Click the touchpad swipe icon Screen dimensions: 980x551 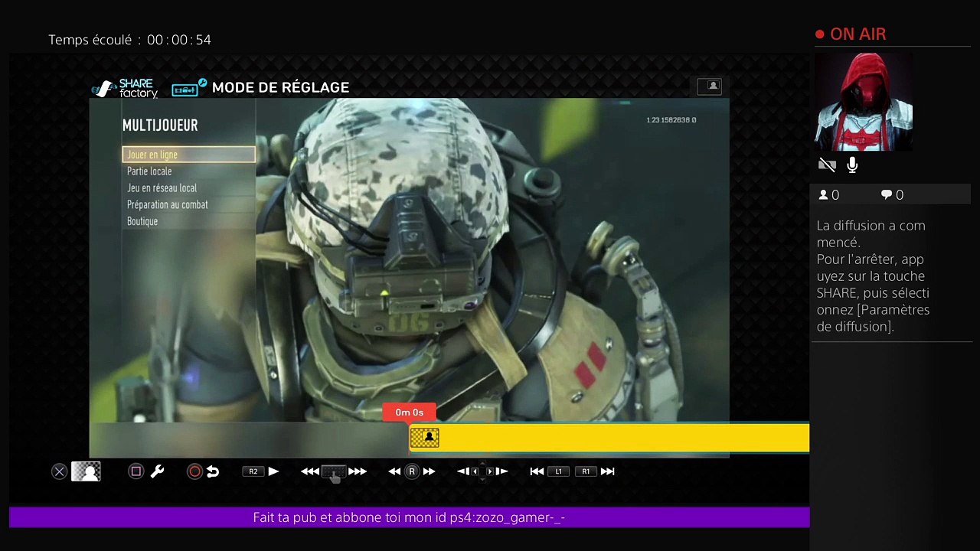point(334,472)
